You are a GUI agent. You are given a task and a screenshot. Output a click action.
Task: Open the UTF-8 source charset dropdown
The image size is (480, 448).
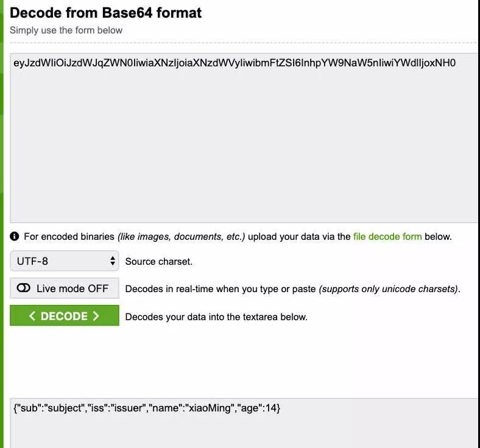click(x=65, y=261)
